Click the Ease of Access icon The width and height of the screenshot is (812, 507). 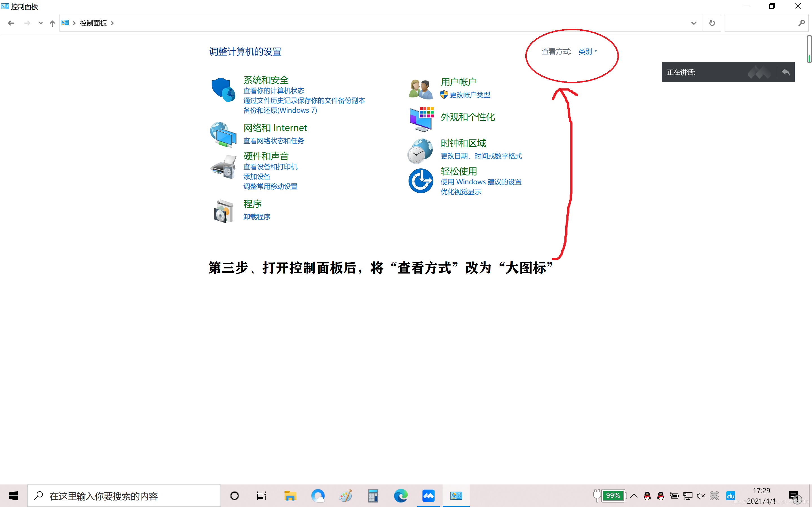coord(420,181)
